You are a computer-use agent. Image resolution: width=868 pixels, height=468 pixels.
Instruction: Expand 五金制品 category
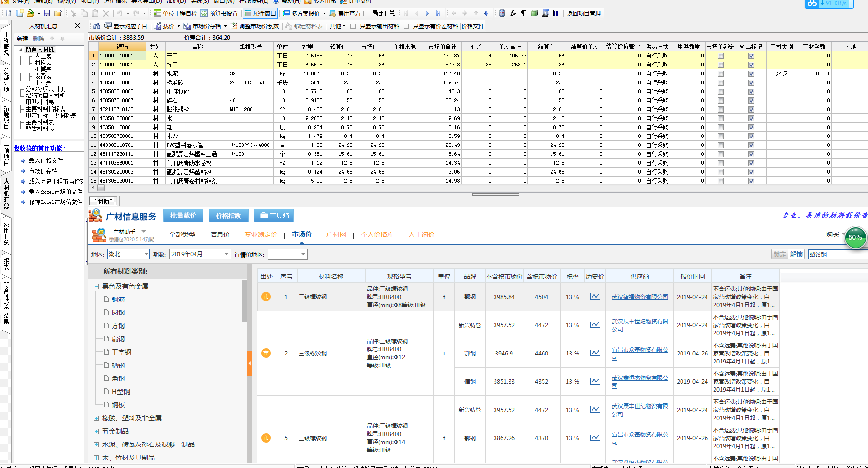(x=96, y=431)
